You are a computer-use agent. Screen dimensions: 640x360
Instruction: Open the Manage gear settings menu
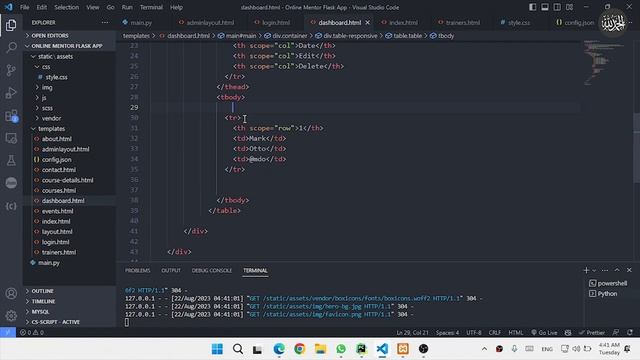[11, 315]
